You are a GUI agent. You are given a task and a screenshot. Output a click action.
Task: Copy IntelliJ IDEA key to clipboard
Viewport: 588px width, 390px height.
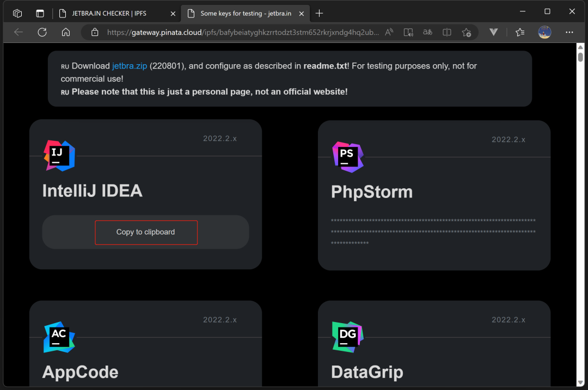tap(146, 232)
